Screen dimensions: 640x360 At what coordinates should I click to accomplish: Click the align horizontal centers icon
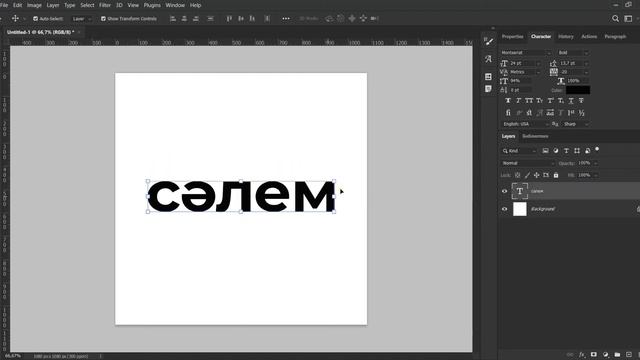point(184,18)
